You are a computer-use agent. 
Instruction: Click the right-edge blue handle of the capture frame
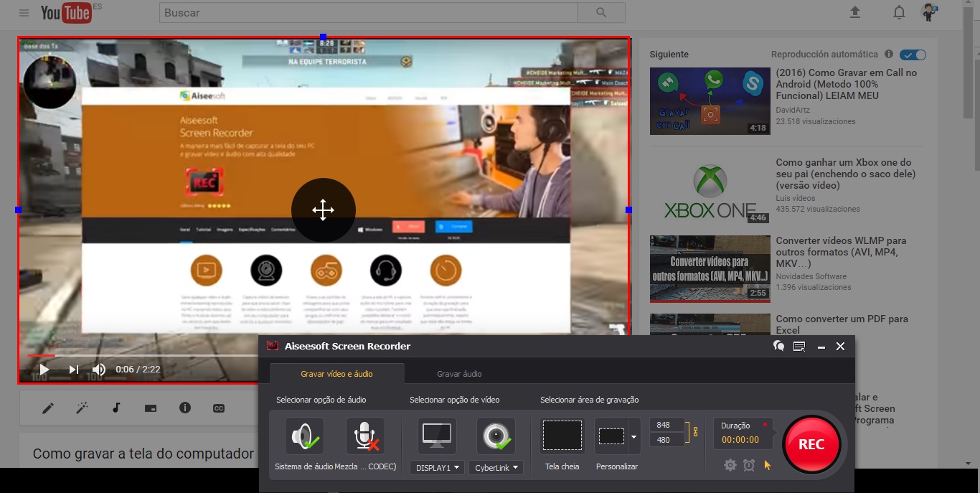point(628,210)
